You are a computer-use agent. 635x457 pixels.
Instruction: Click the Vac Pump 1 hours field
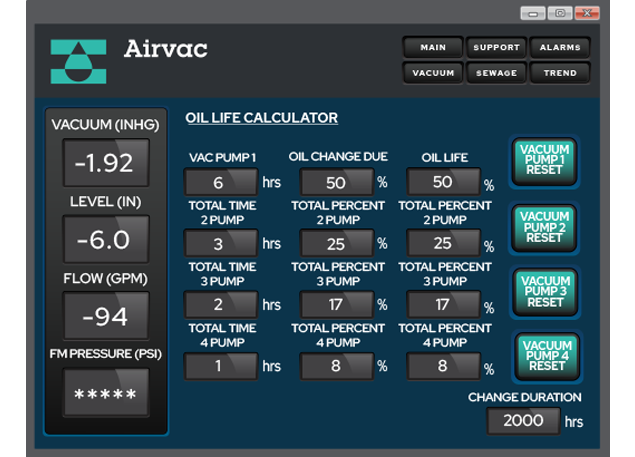220,183
